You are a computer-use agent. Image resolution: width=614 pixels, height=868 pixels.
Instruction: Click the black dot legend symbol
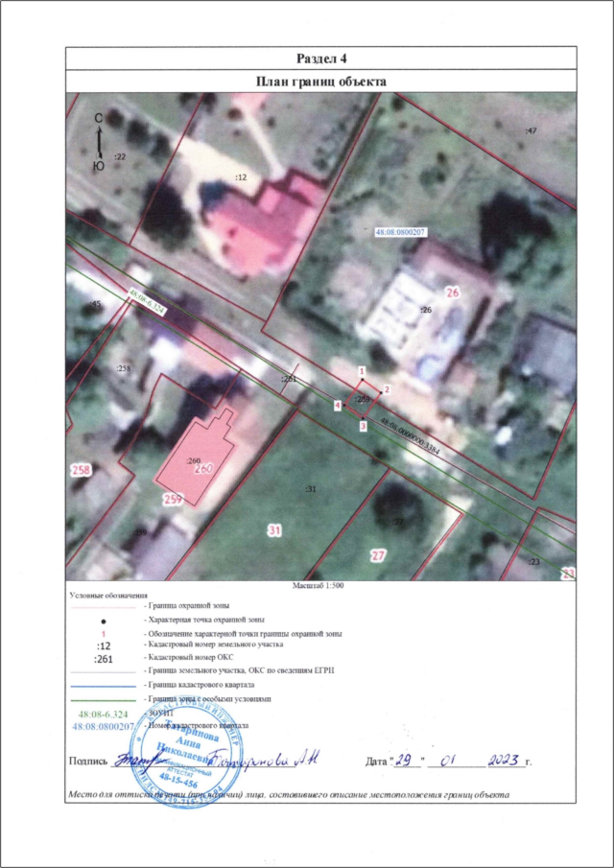click(103, 621)
